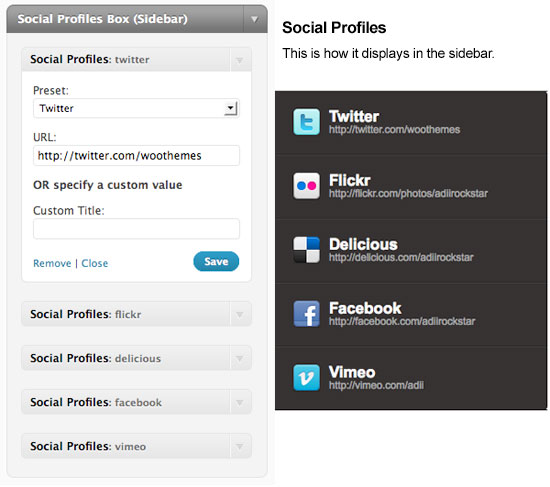Collapse the Social Profiles Box (Sidebar) arrow

click(255, 19)
